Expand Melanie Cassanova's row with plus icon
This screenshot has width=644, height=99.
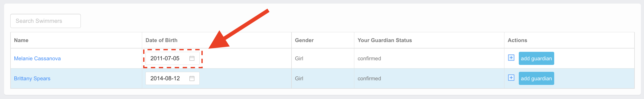511,58
